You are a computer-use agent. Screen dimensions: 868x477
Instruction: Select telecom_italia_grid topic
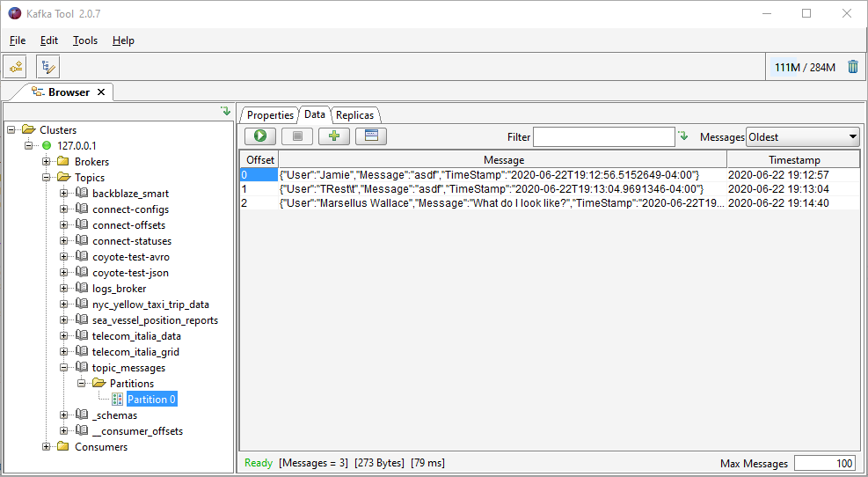[x=135, y=352]
